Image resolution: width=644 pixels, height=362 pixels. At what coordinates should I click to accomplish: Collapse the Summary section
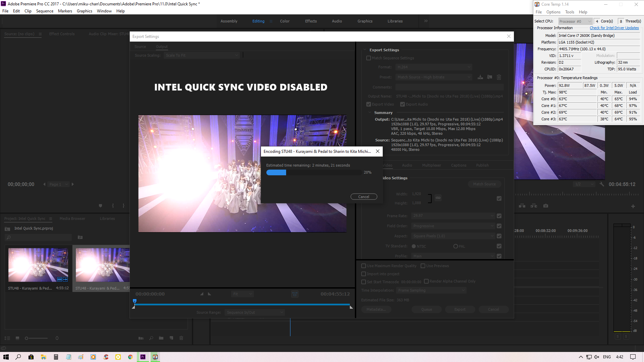(x=370, y=113)
